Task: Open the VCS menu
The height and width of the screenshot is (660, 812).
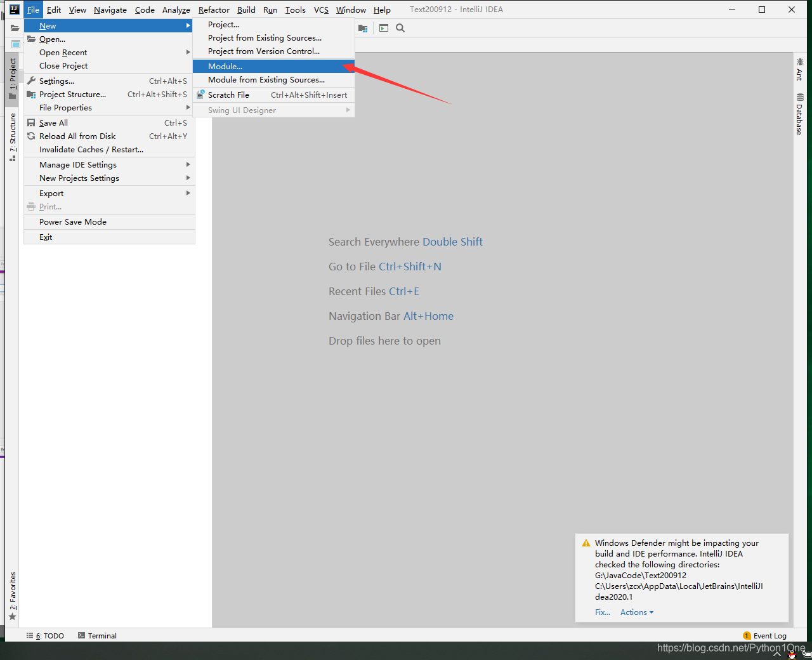Action: coord(321,10)
